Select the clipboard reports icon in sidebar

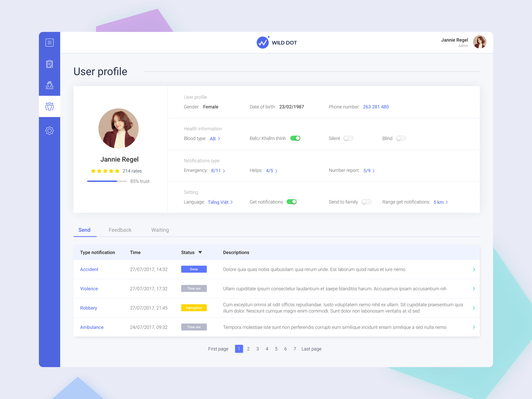(50, 64)
